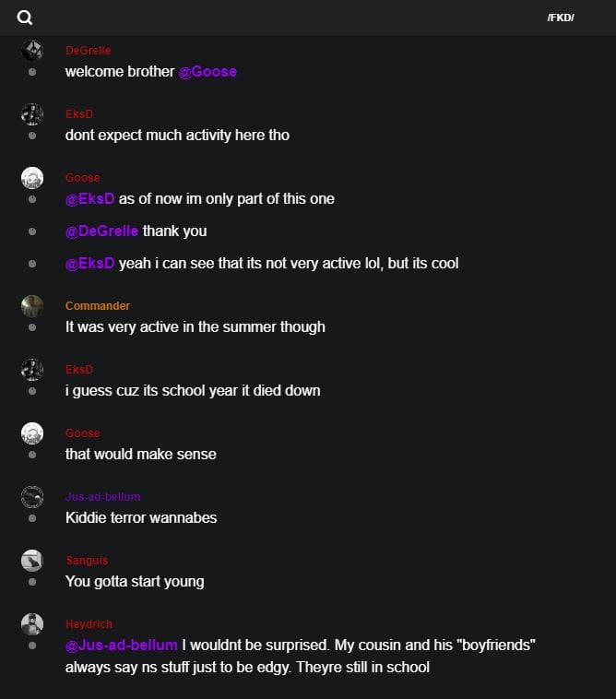Screen dimensions: 616x699
Task: Click Heydrich's avatar picture
Action: click(32, 624)
